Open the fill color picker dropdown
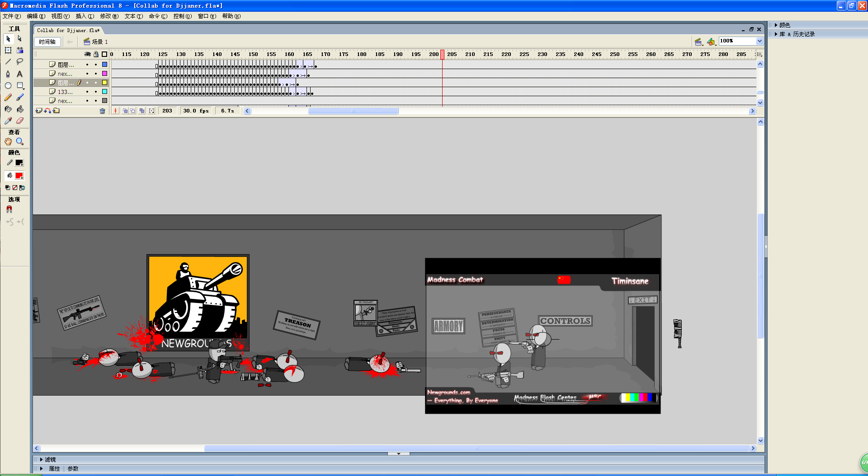 [x=19, y=176]
